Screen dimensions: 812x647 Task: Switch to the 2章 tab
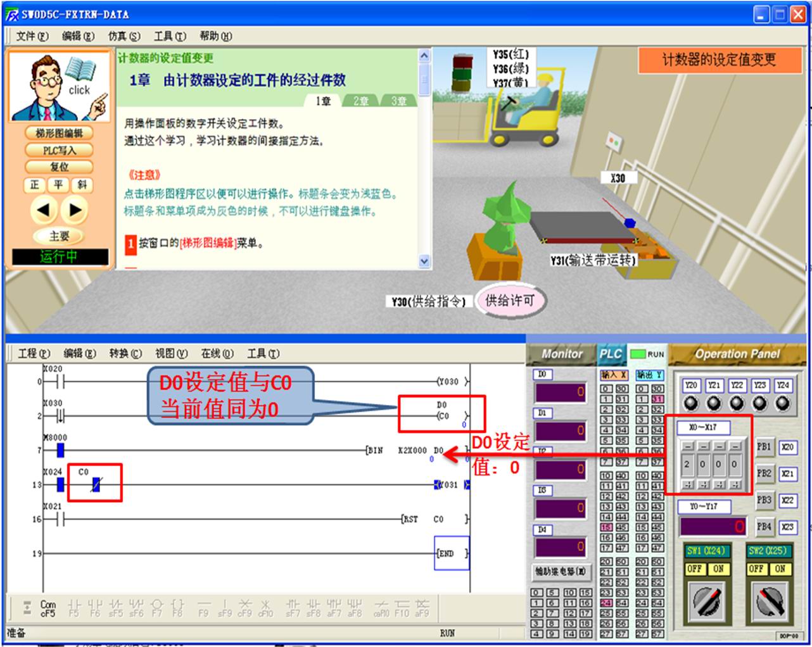(x=360, y=101)
